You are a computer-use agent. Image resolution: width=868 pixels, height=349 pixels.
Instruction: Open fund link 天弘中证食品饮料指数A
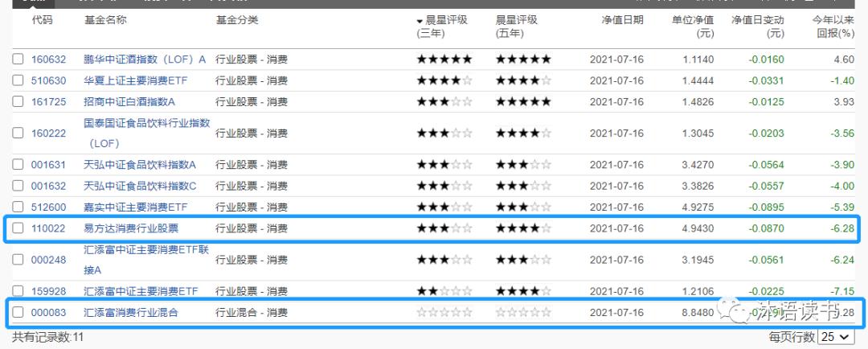coord(140,165)
